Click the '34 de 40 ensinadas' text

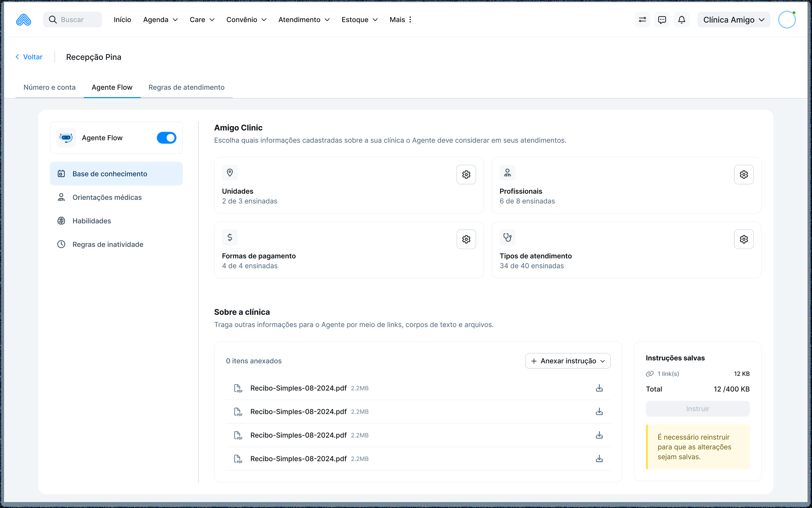coord(532,266)
